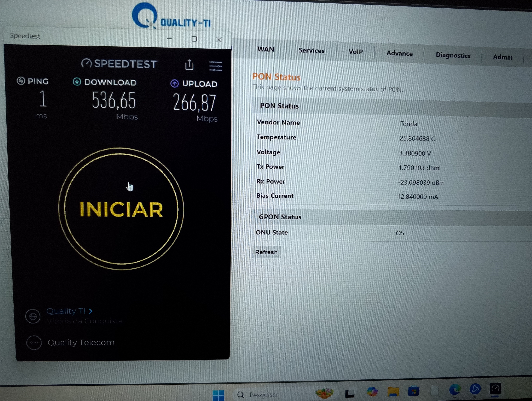Switch to the Diagnostics tab
The height and width of the screenshot is (401, 532).
453,55
